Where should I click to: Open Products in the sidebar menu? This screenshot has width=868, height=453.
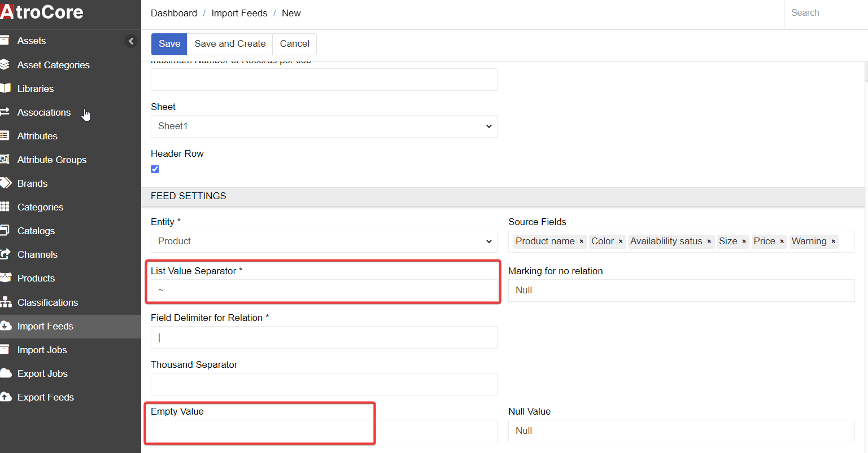[36, 278]
